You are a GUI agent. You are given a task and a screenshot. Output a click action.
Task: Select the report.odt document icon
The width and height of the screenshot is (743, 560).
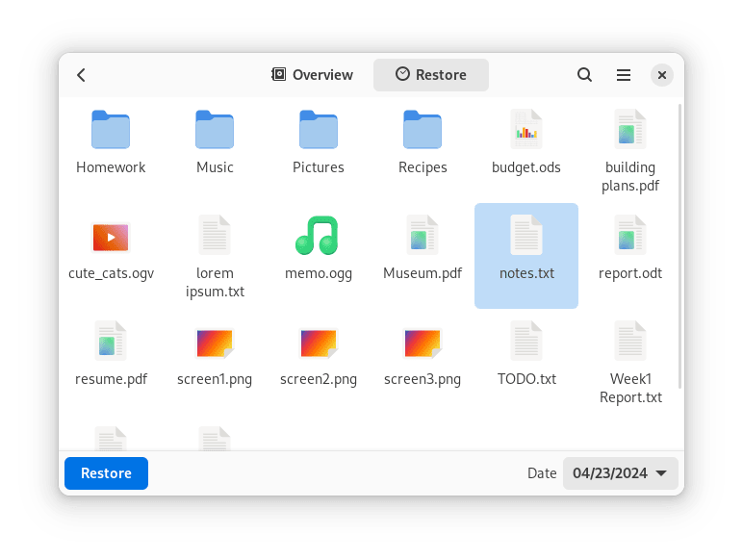[x=629, y=235]
